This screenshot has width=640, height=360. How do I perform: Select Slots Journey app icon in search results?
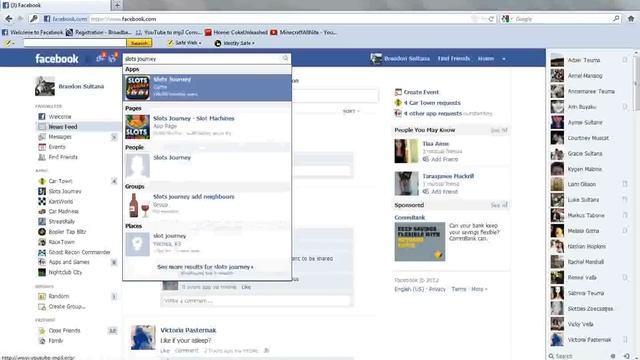pyautogui.click(x=137, y=87)
